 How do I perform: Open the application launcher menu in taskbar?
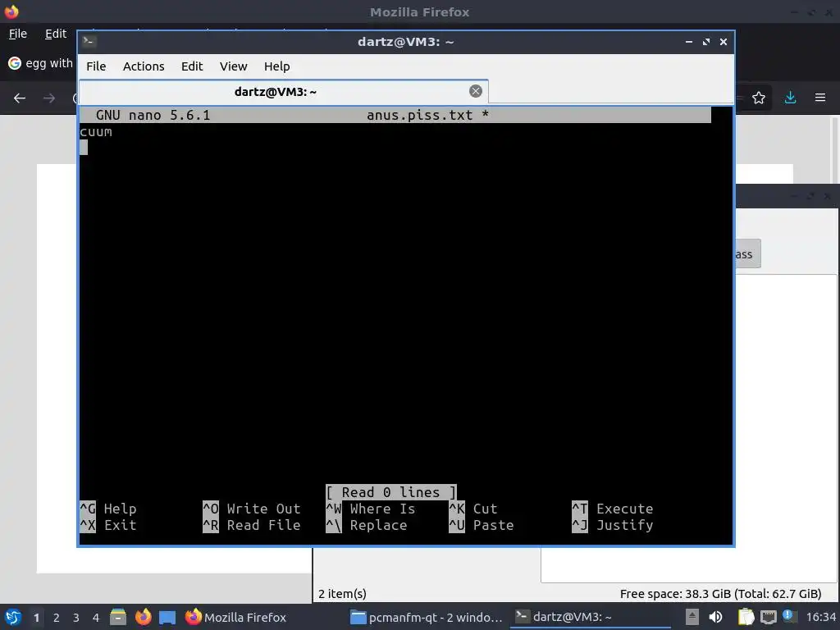click(13, 617)
